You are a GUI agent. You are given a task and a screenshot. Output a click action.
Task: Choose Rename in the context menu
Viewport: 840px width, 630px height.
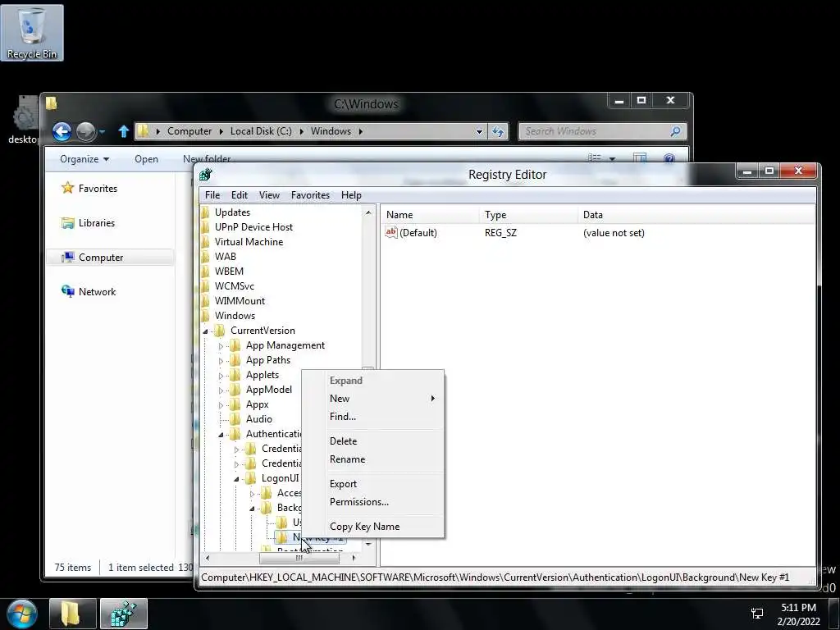pyautogui.click(x=373, y=459)
